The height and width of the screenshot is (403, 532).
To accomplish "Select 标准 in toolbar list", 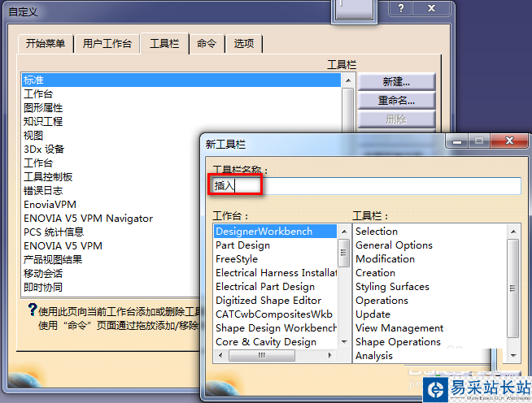I will 181,80.
